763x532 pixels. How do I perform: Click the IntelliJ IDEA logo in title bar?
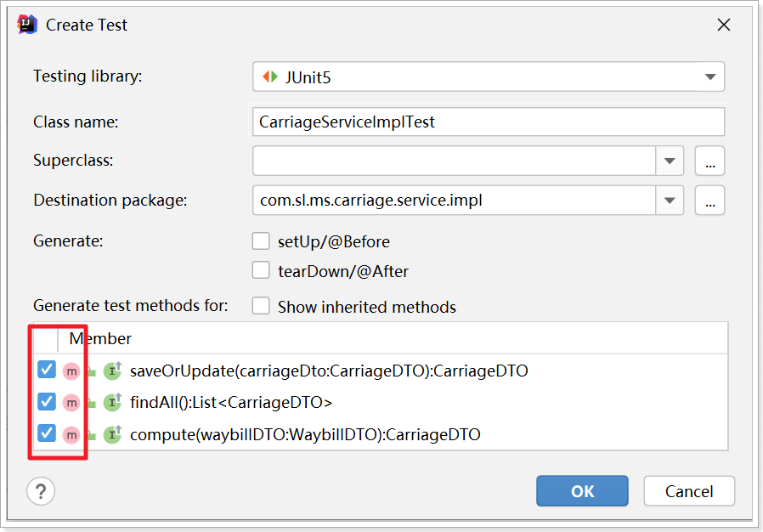coord(27,25)
